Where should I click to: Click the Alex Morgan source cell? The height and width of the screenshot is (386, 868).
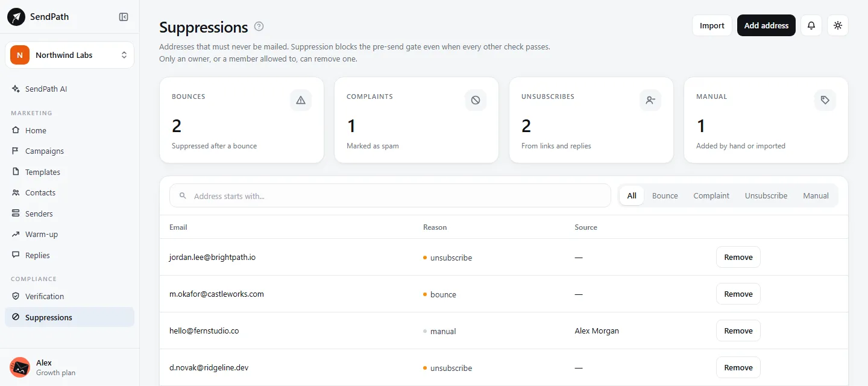[597, 331]
